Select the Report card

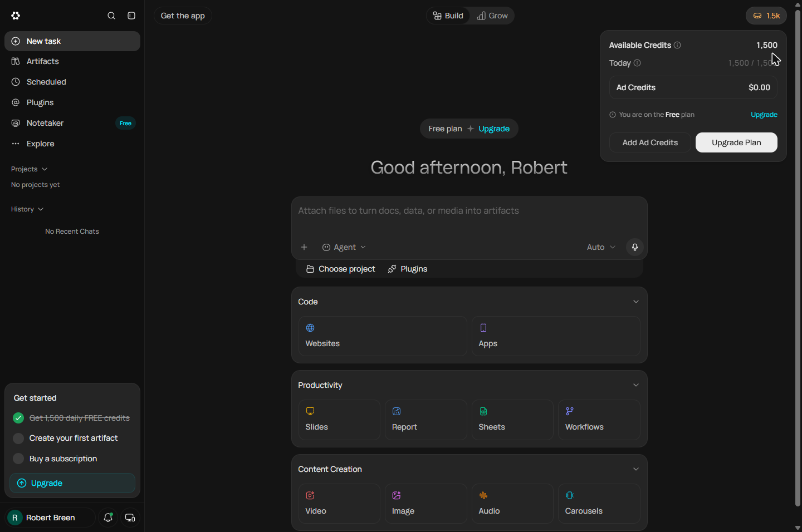coord(426,420)
